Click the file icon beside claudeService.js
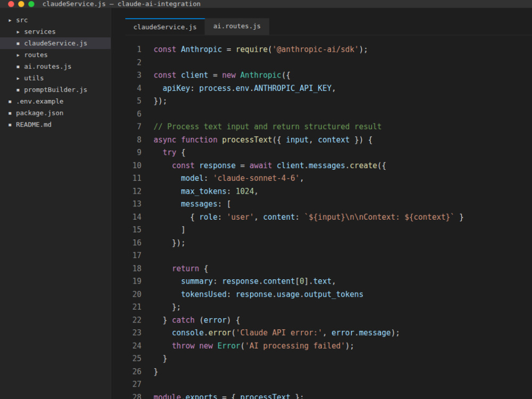532x399 pixels. pyautogui.click(x=18, y=44)
